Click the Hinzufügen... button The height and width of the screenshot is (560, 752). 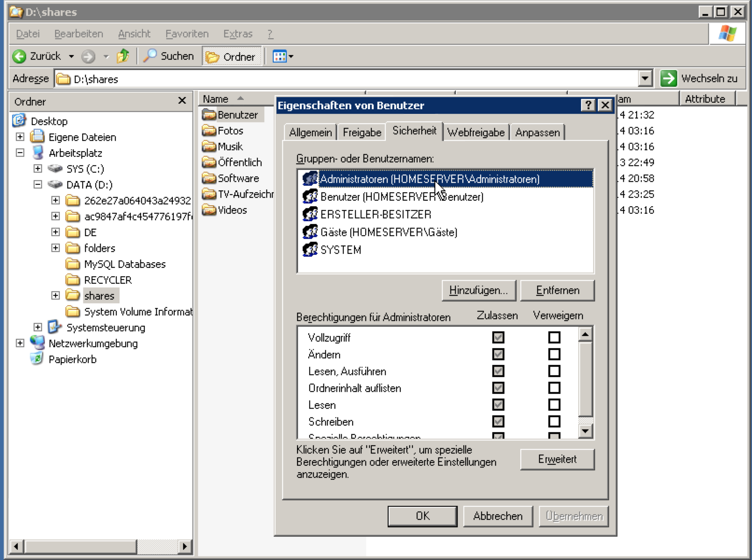pyautogui.click(x=478, y=290)
